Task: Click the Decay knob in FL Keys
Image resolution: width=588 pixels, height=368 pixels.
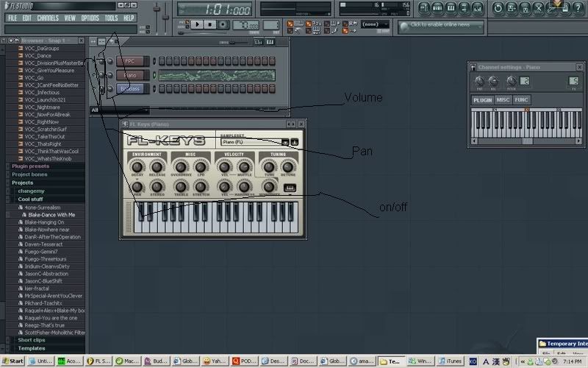Action: tap(137, 166)
